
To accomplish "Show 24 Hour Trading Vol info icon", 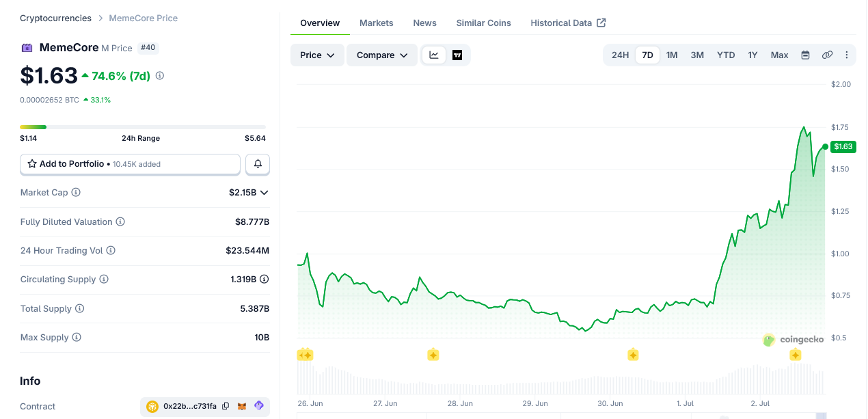I will tap(111, 251).
